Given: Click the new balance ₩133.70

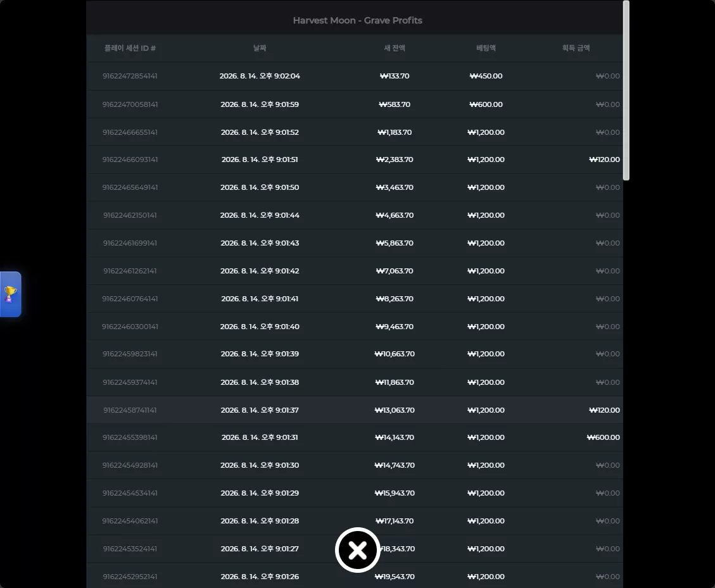Looking at the screenshot, I should (x=395, y=76).
